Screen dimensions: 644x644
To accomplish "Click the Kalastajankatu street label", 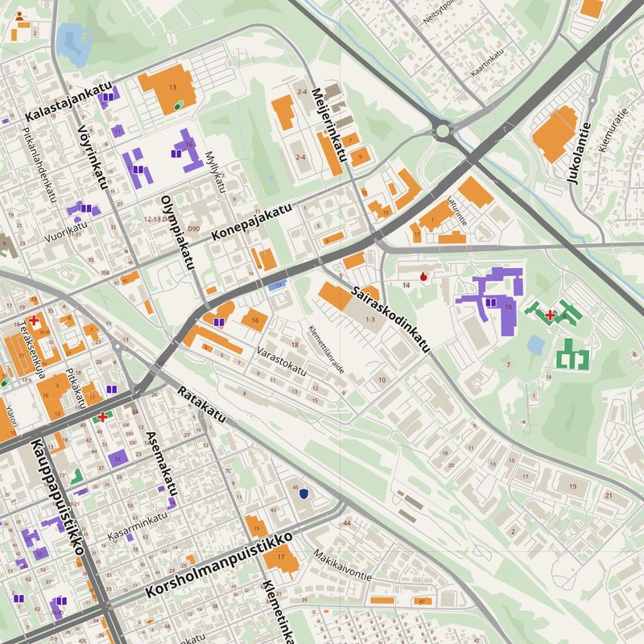I will (68, 101).
